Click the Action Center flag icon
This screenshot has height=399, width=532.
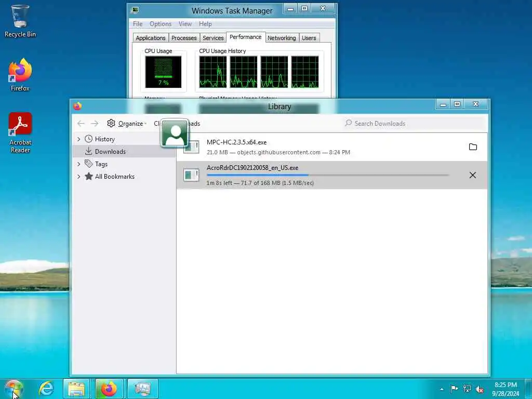[x=454, y=389]
